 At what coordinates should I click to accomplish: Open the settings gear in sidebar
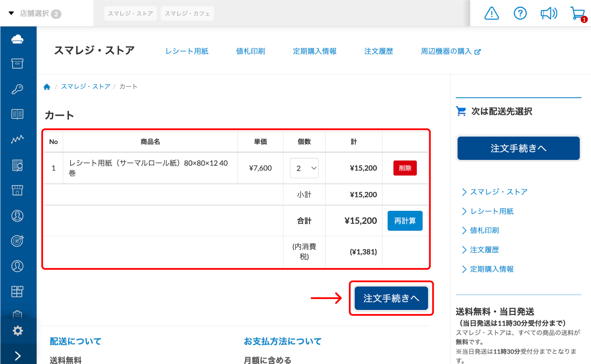(x=18, y=331)
